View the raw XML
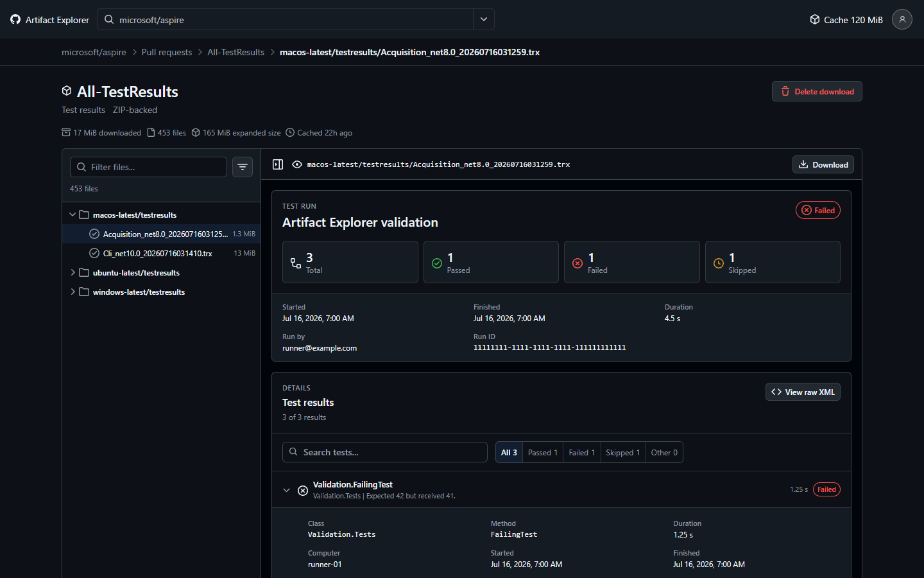This screenshot has height=578, width=924. 803,392
